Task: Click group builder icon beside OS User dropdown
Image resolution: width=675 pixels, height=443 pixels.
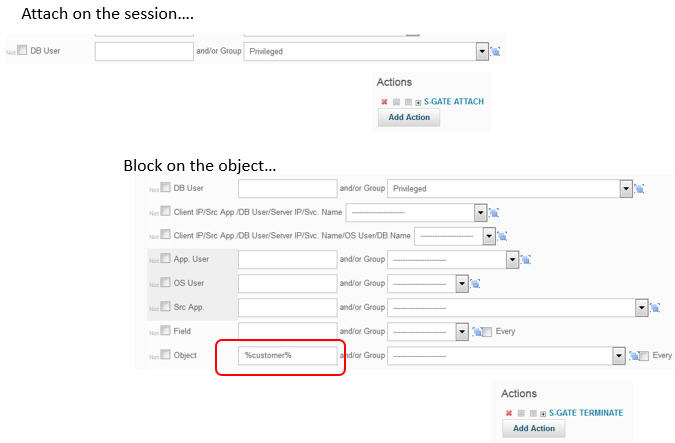Action: (477, 283)
